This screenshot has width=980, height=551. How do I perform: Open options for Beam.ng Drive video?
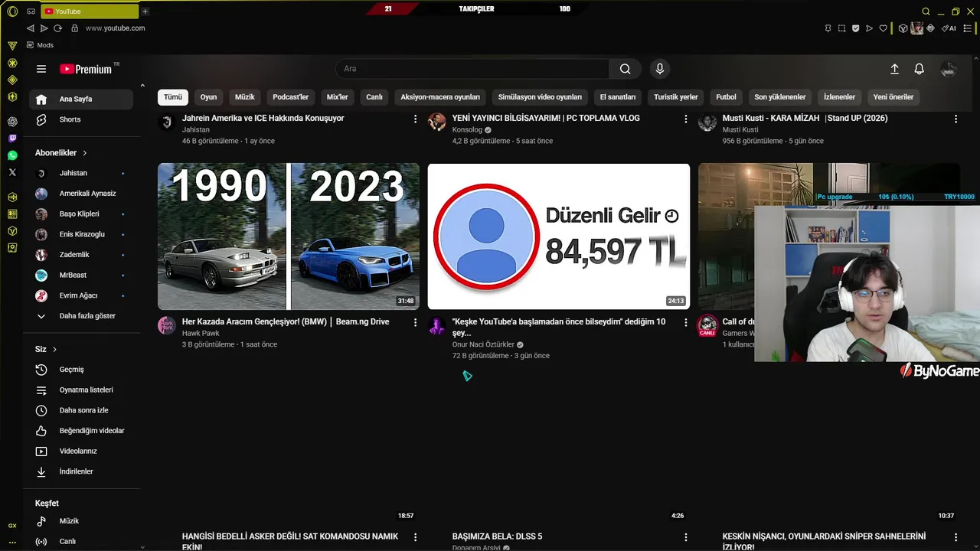pos(416,322)
